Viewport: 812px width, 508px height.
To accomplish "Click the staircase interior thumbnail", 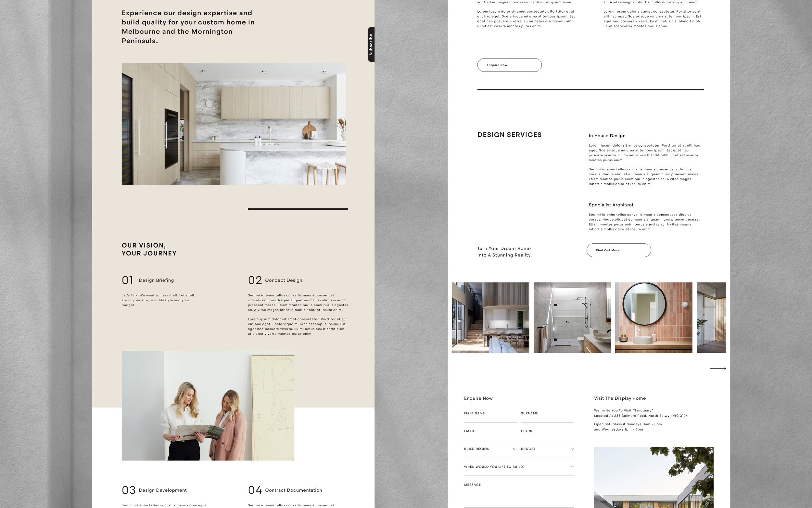I will coord(490,317).
